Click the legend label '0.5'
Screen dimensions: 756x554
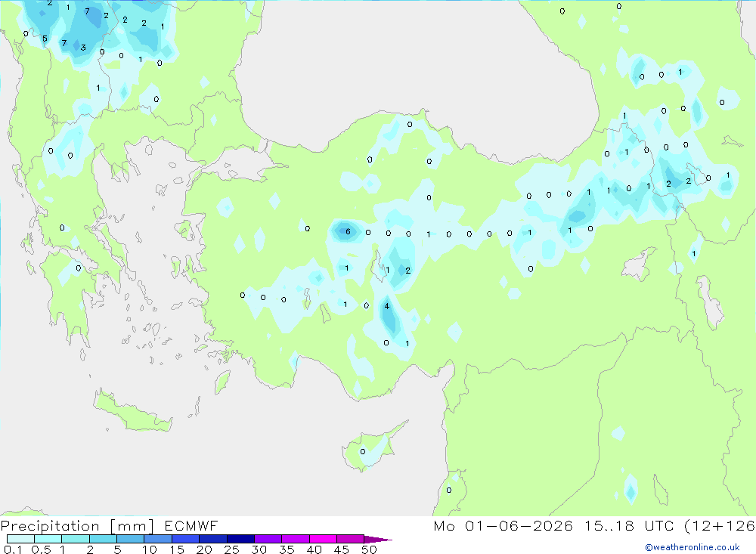(x=41, y=549)
